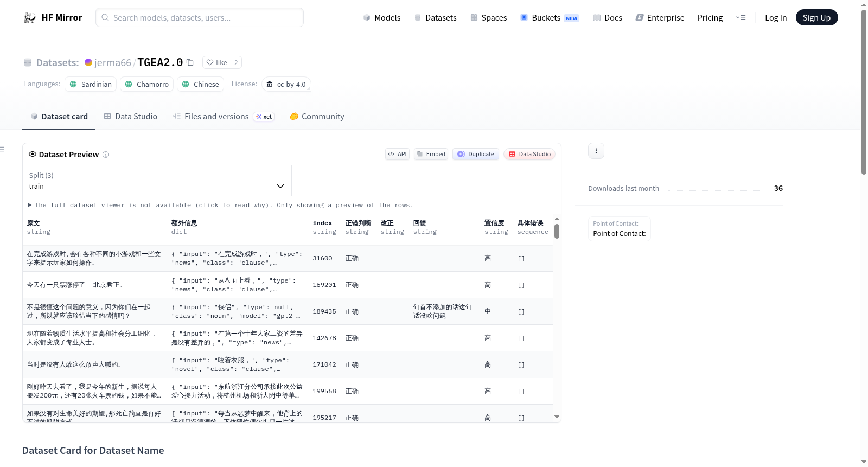Click the index cell 169201
The height and width of the screenshot is (467, 868).
324,285
